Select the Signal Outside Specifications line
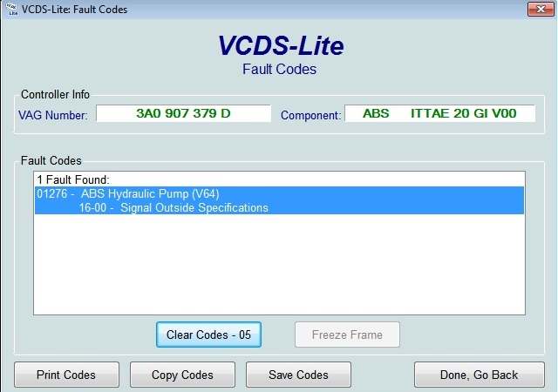 coord(174,207)
